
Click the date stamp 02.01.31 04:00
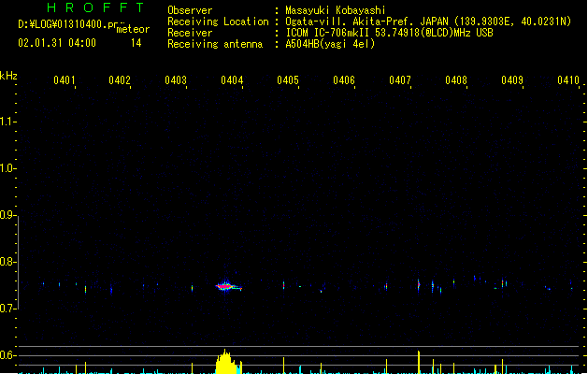(x=57, y=43)
